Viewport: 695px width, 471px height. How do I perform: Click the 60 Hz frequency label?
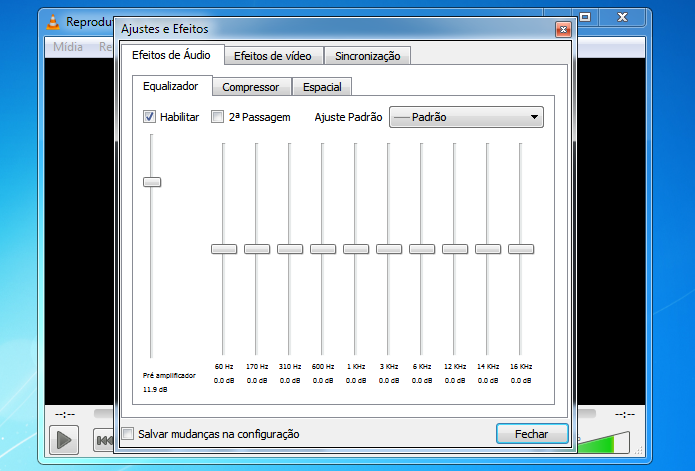pos(224,366)
